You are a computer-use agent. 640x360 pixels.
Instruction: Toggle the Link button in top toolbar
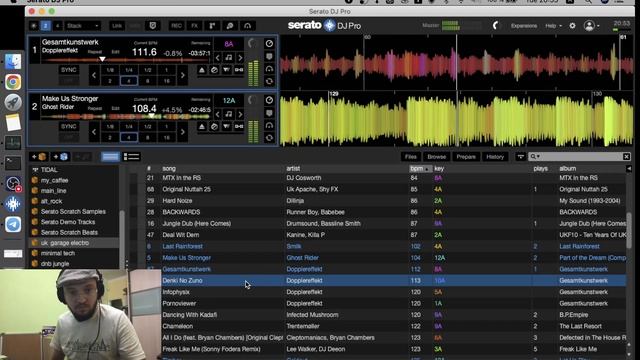pyautogui.click(x=117, y=26)
